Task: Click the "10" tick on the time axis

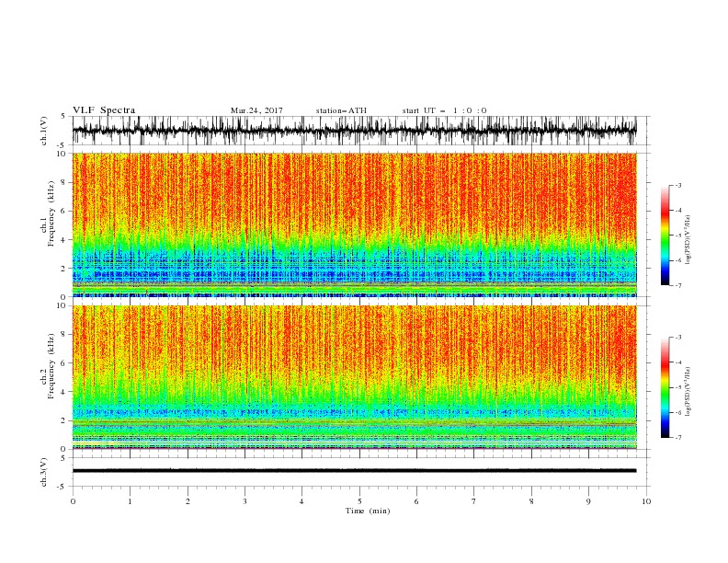Action: click(x=646, y=501)
